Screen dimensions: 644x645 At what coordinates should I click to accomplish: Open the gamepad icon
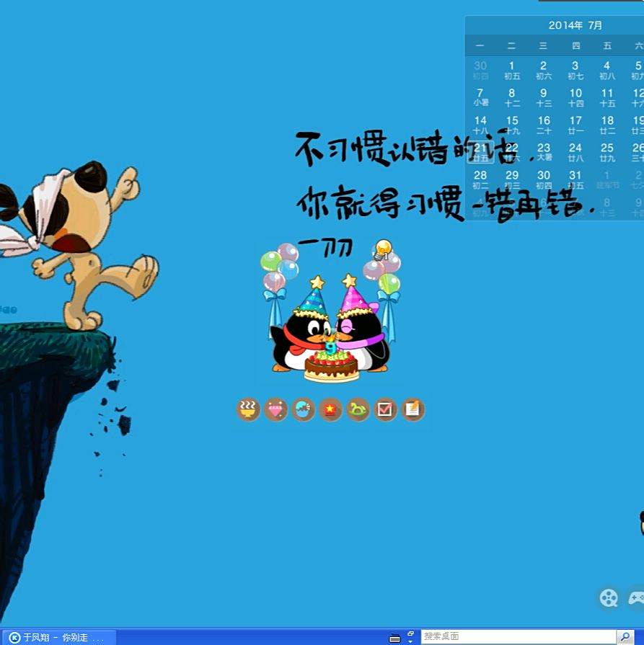pos(636,597)
